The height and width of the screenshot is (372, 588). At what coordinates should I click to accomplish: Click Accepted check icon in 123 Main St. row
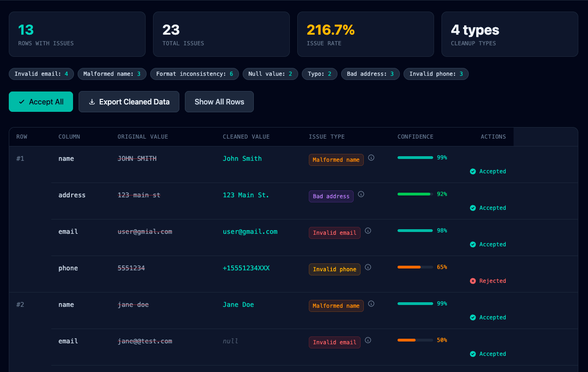click(x=473, y=208)
